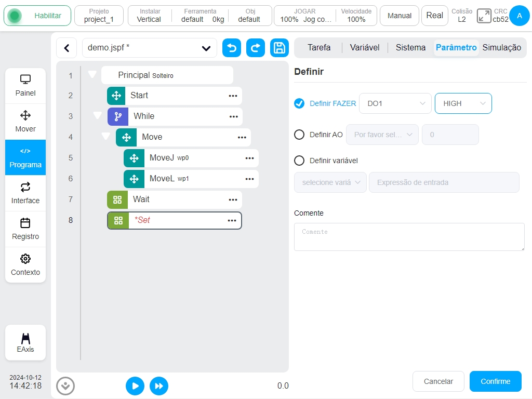Click the Set node grid icon

118,220
